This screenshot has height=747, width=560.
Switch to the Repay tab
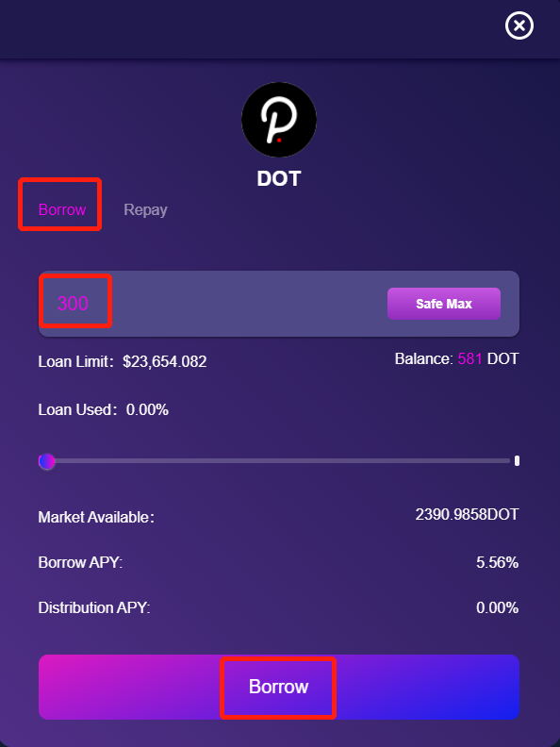(145, 209)
